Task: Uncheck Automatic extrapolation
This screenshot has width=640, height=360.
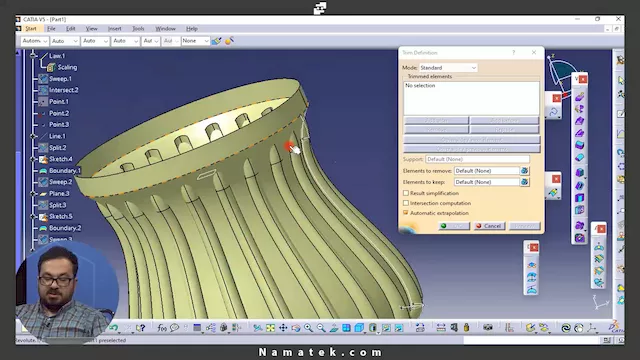Action: (x=406, y=213)
